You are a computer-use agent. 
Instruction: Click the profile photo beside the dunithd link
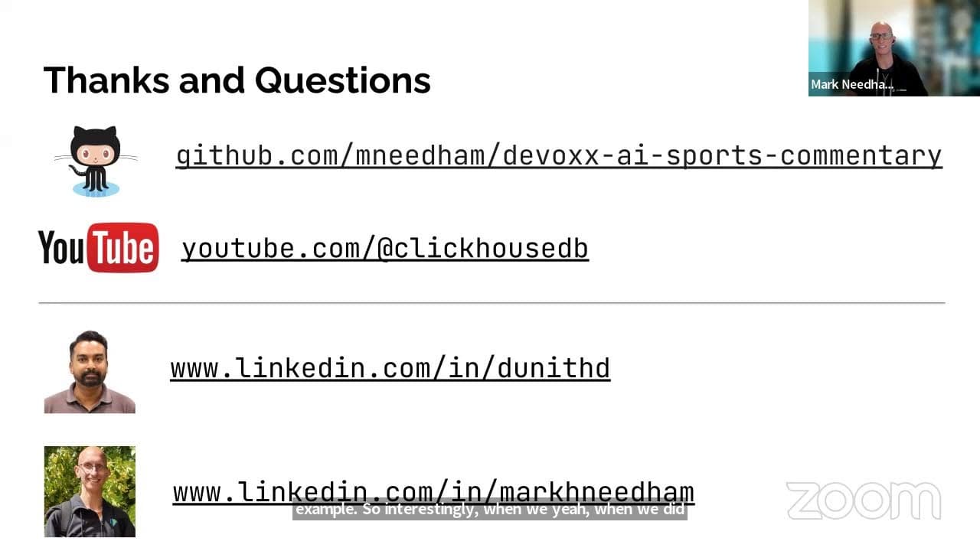tap(90, 372)
